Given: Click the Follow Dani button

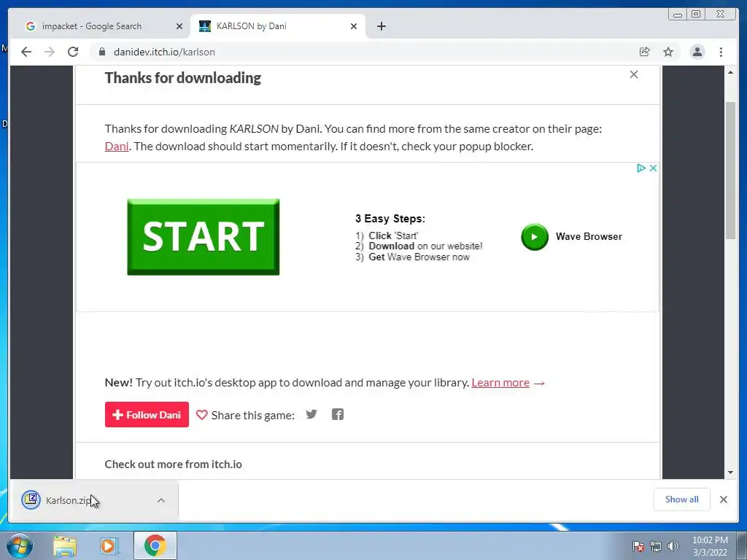Looking at the screenshot, I should [147, 415].
